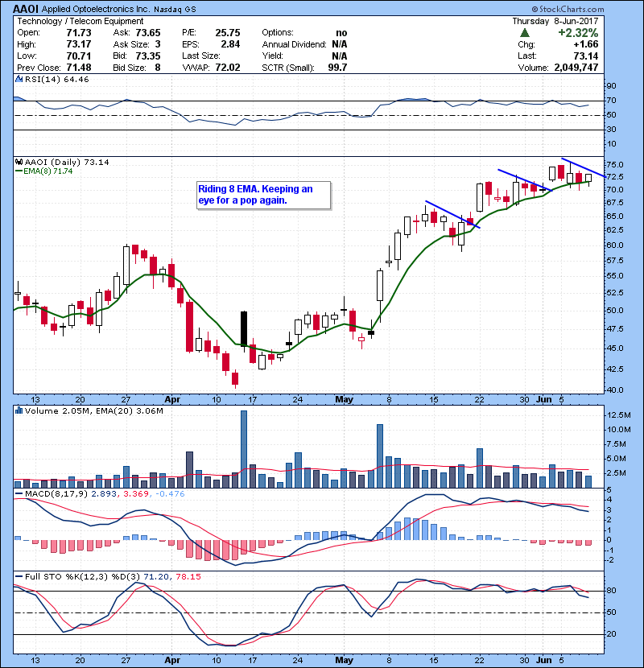Click the AAOI daily candlestick icon

(x=19, y=162)
